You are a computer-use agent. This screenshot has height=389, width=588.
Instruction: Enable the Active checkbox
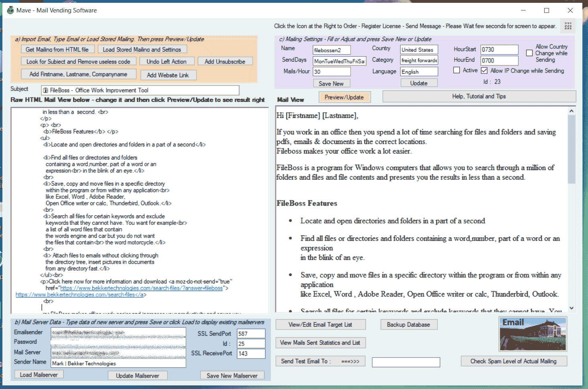point(457,70)
